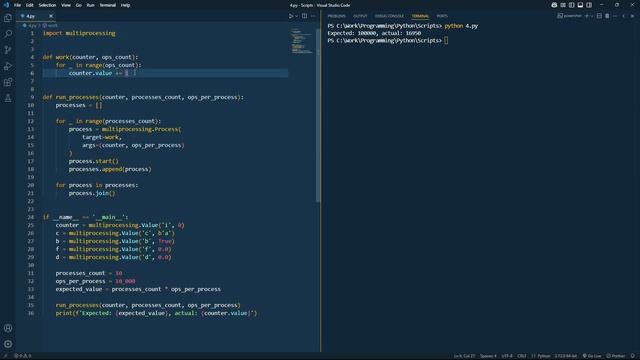Open the File menu

[x=17, y=5]
